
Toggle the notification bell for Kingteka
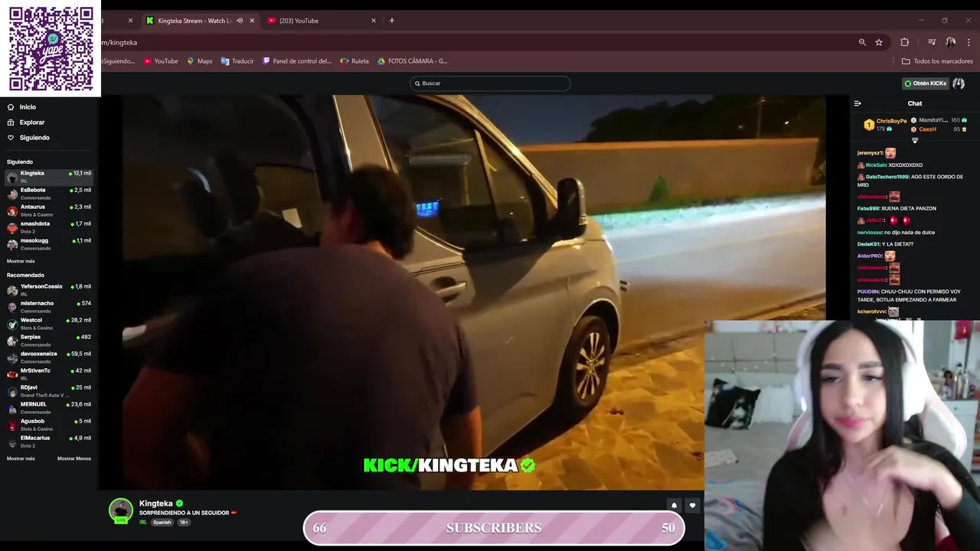click(x=674, y=506)
